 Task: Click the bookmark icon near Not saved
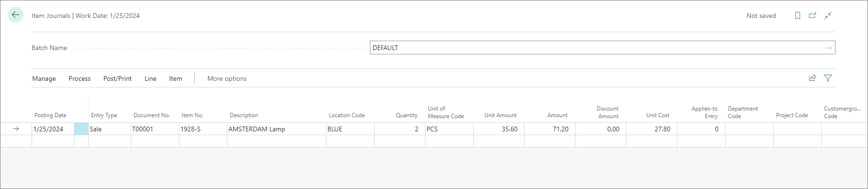[798, 16]
